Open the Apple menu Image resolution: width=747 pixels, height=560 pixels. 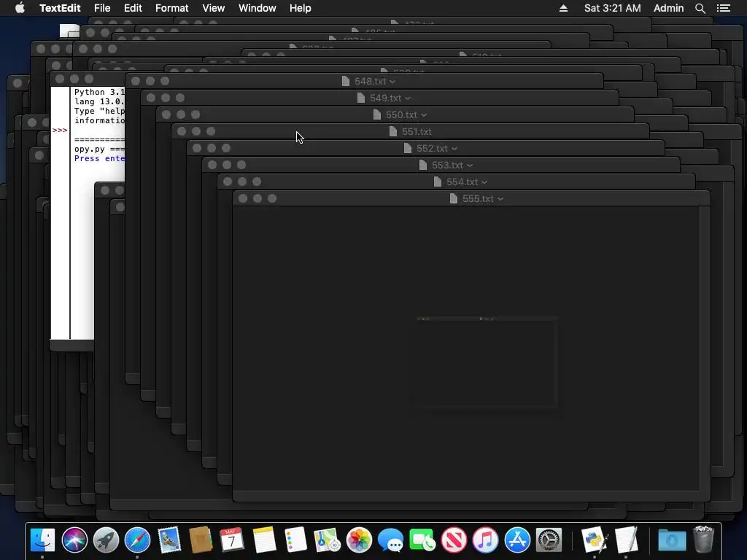coord(20,7)
